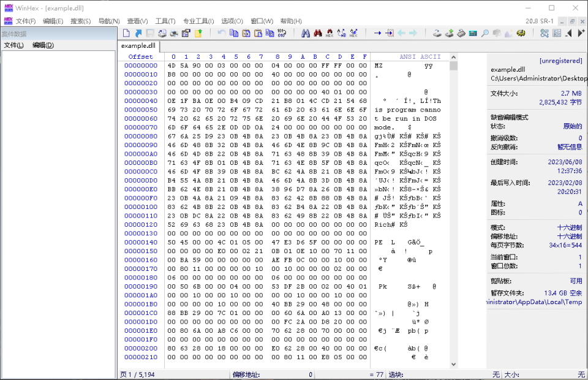Click the blue binoculars Find text icon
This screenshot has height=380, width=588.
tap(306, 33)
